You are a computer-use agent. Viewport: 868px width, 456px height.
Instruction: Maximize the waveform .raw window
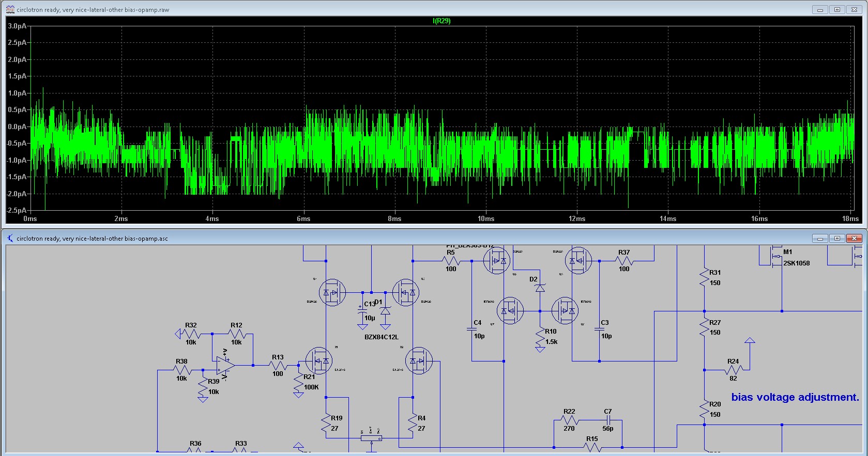(837, 10)
